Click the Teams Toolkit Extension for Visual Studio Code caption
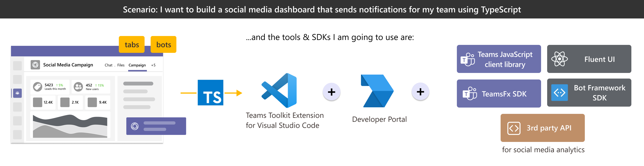Viewport: 644px width, 166px height. pos(284,120)
